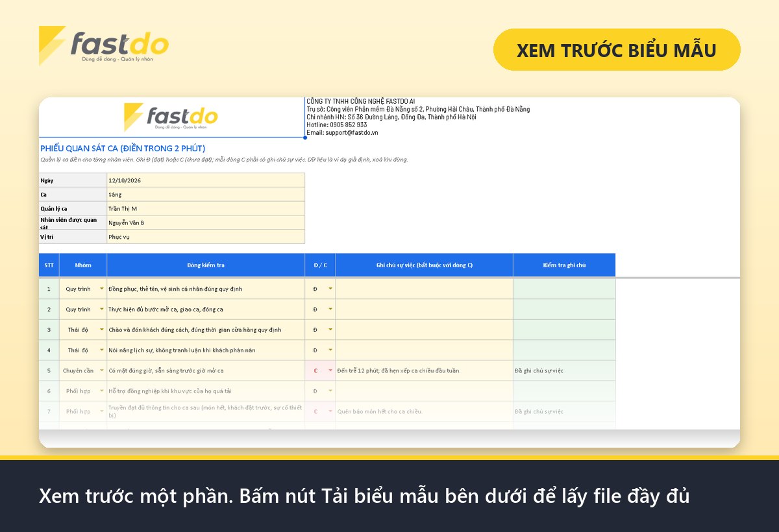Click the company name CÔNG TY TNHH CÔNG NGHỆ FASTDO AI
The height and width of the screenshot is (532, 779).
[360, 101]
